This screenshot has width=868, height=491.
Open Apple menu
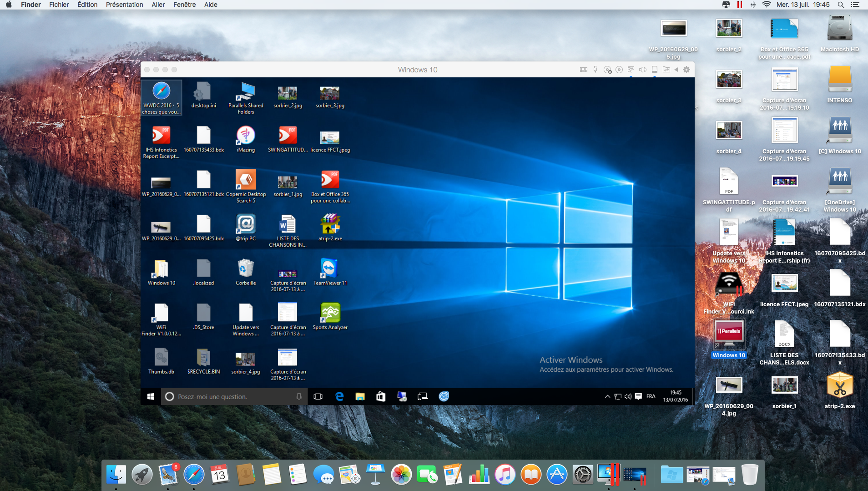[9, 5]
